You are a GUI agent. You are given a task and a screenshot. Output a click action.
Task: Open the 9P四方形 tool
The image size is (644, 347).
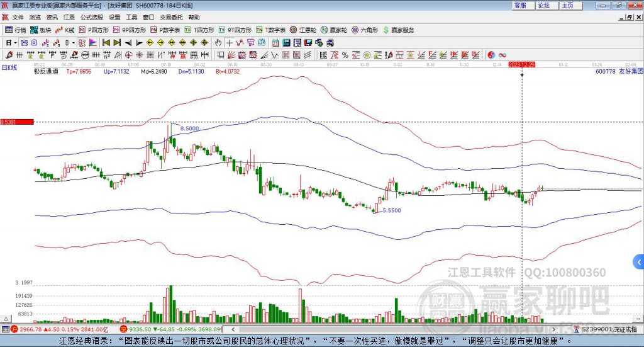pos(130,30)
